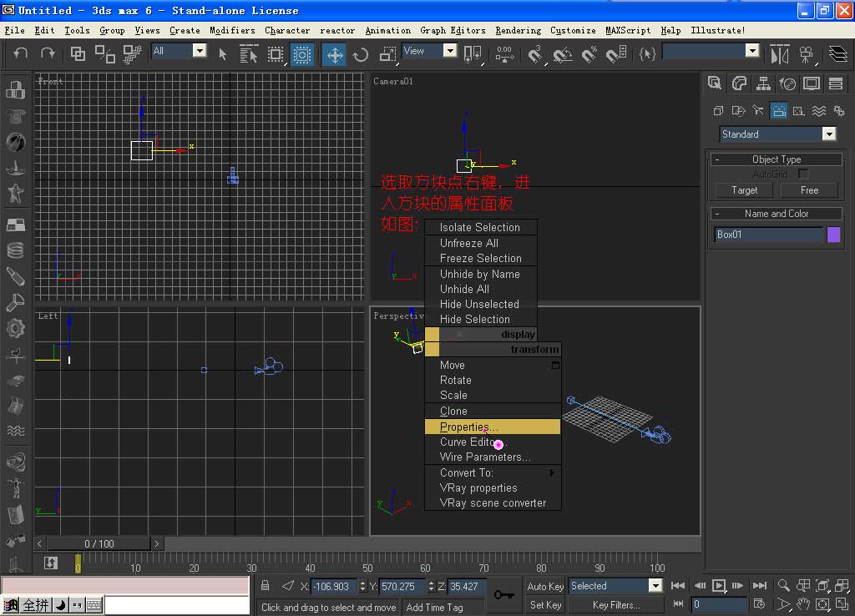Choose Isolate Selection from context menu
This screenshot has width=855, height=616.
[x=481, y=227]
